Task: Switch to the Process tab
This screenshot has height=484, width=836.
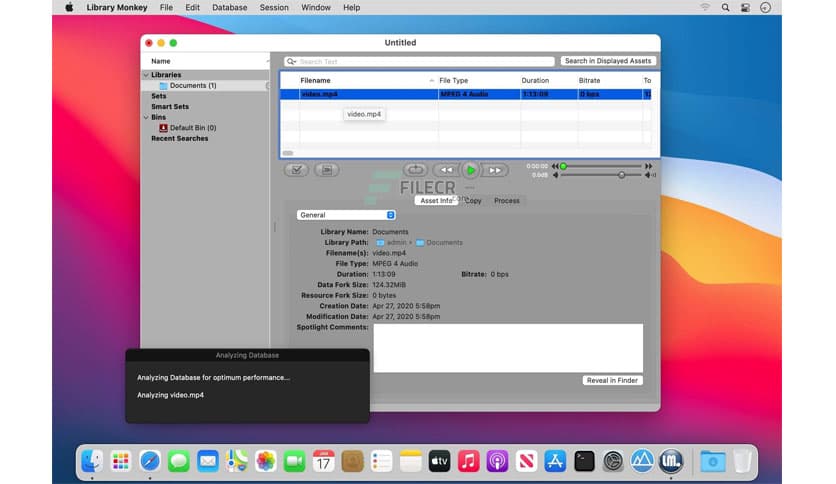Action: click(x=507, y=201)
